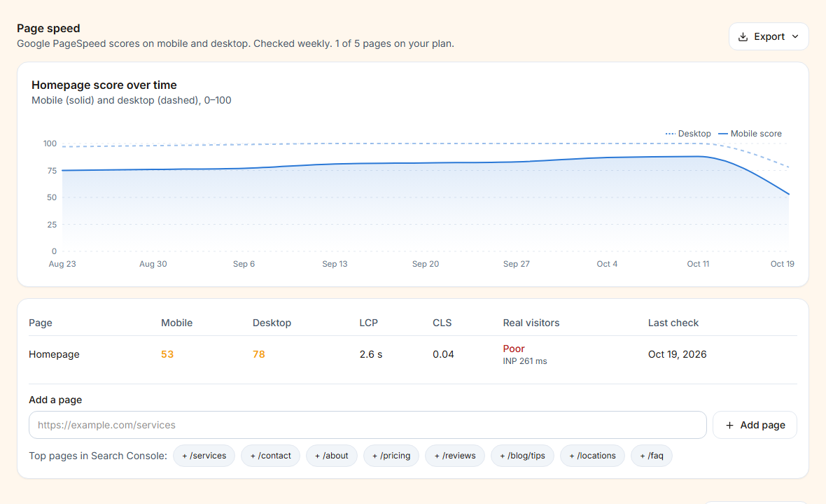Image resolution: width=826 pixels, height=504 pixels.
Task: Toggle the Desktop legend entry
Action: pos(688,134)
